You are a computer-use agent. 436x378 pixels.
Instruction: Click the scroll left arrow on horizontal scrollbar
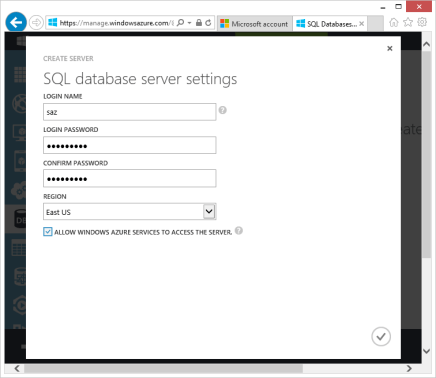point(17,368)
